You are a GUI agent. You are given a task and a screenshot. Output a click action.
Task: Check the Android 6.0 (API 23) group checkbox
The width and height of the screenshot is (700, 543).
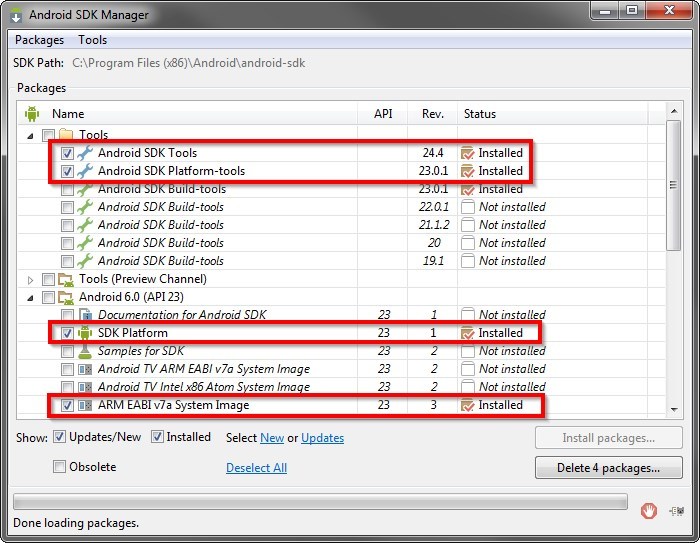pyautogui.click(x=48, y=297)
